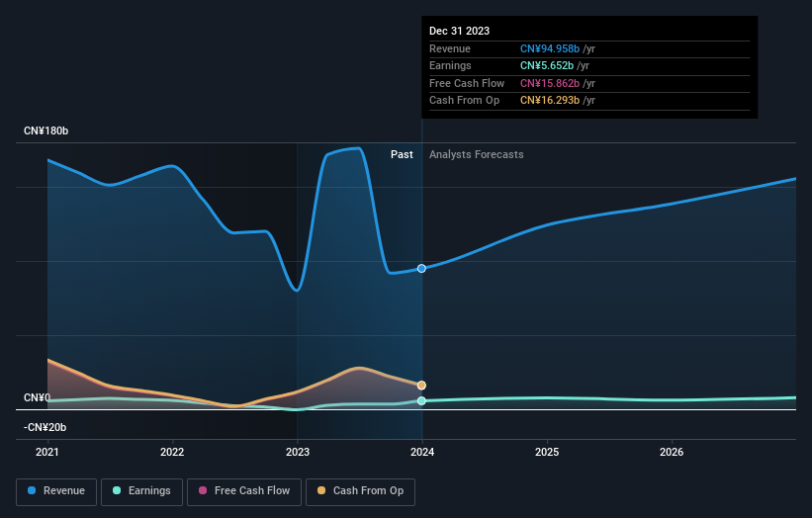The height and width of the screenshot is (518, 812).
Task: Toggle the Free Cash Flow legend button
Action: 244,491
